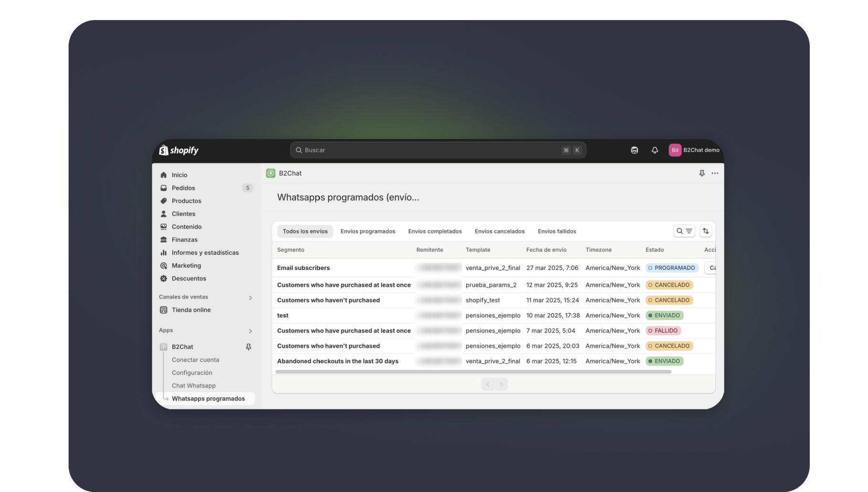Click the horizontal table scrollbar
Viewport: 868px width, 492px height.
[473, 372]
